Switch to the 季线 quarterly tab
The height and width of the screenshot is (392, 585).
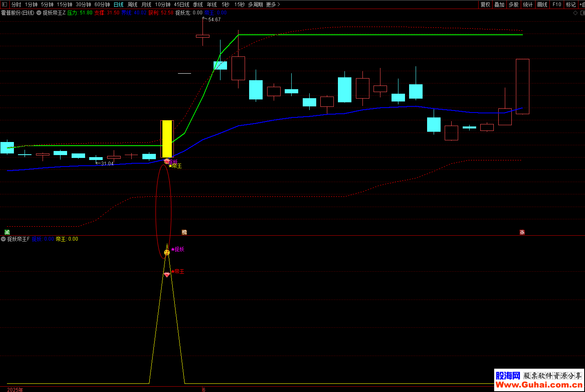[198, 5]
